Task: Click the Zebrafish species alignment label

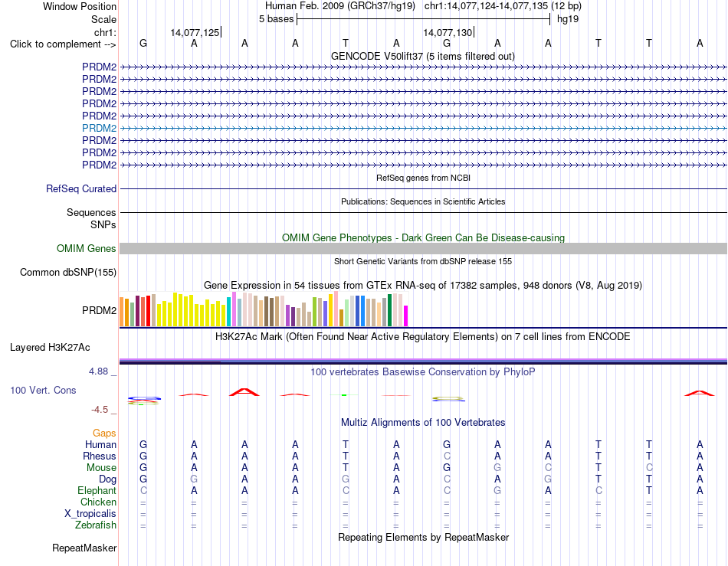Action: click(96, 525)
